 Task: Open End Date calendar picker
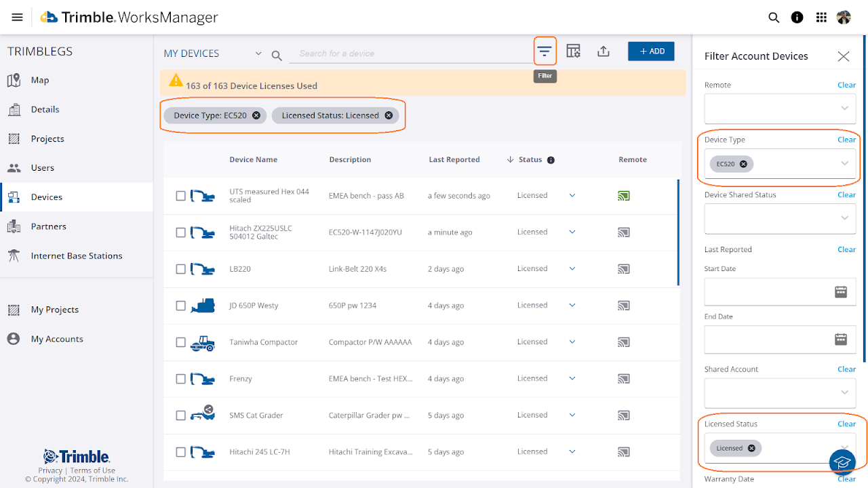[841, 340]
